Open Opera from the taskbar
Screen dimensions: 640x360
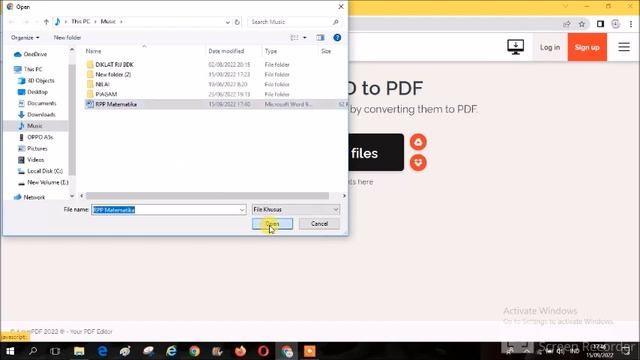pyautogui.click(x=263, y=351)
